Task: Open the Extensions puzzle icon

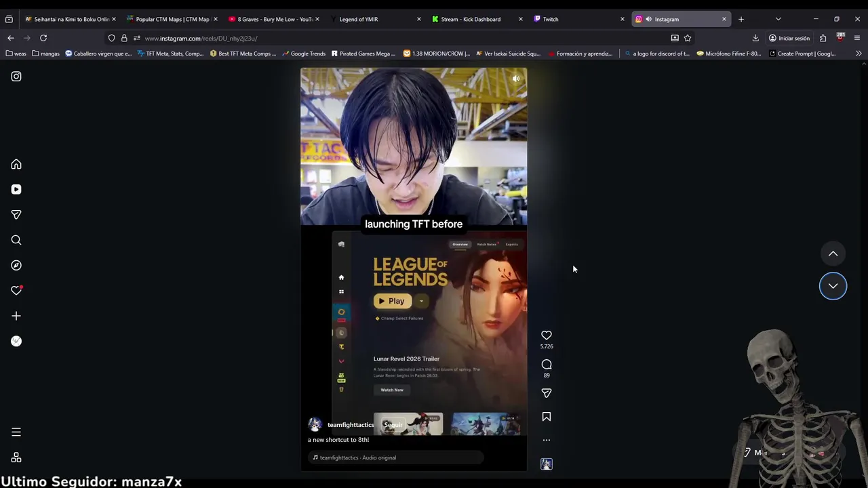Action: pyautogui.click(x=823, y=38)
